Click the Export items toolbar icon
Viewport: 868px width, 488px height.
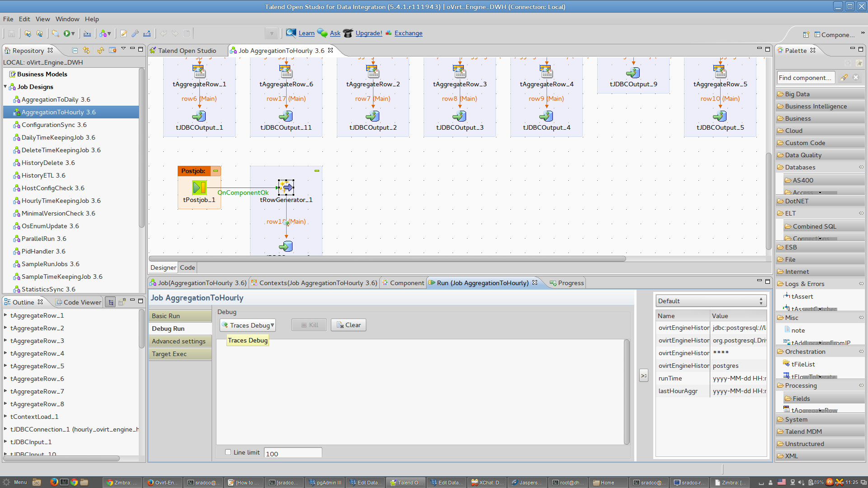[147, 33]
